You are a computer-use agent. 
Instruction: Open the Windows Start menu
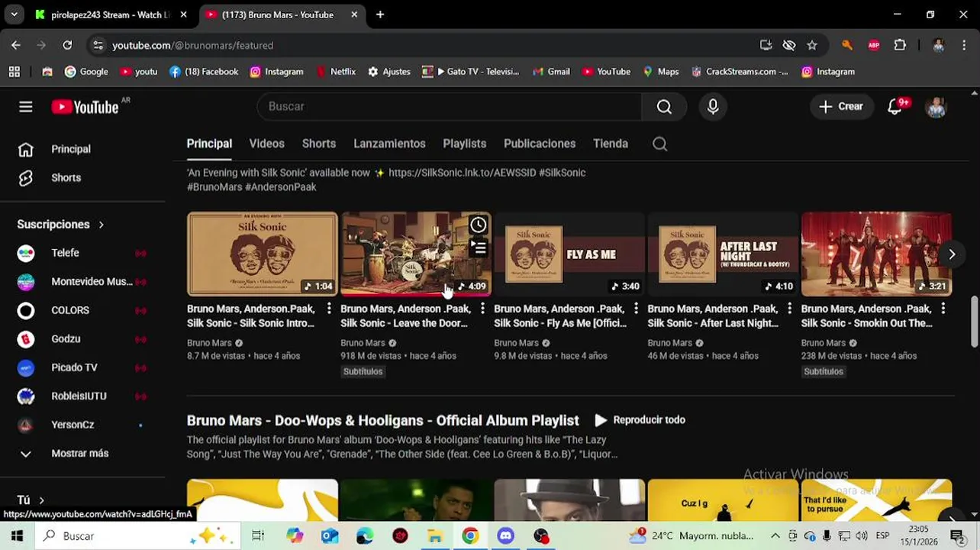coord(17,536)
